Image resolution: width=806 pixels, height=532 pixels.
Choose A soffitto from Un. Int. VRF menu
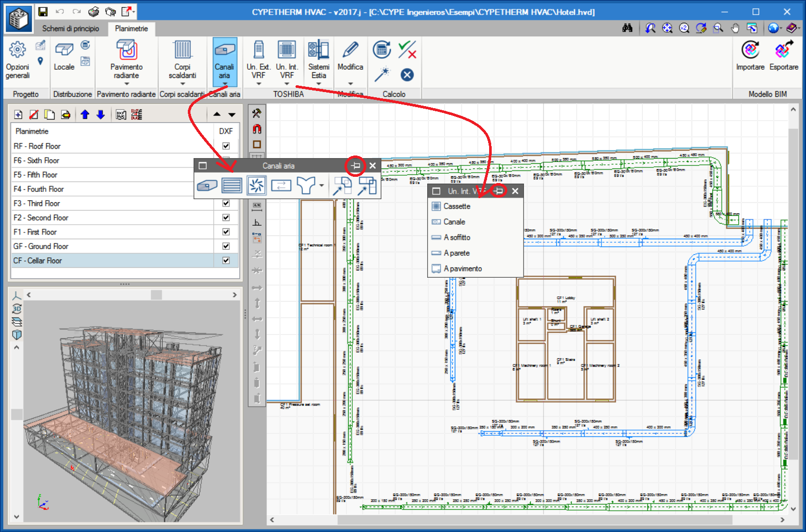tap(476, 238)
